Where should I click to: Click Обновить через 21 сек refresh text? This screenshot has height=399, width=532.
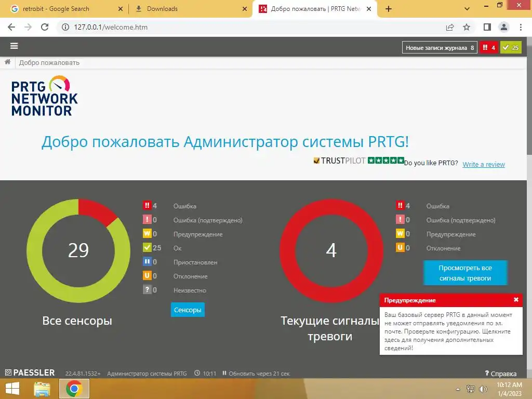pyautogui.click(x=259, y=374)
